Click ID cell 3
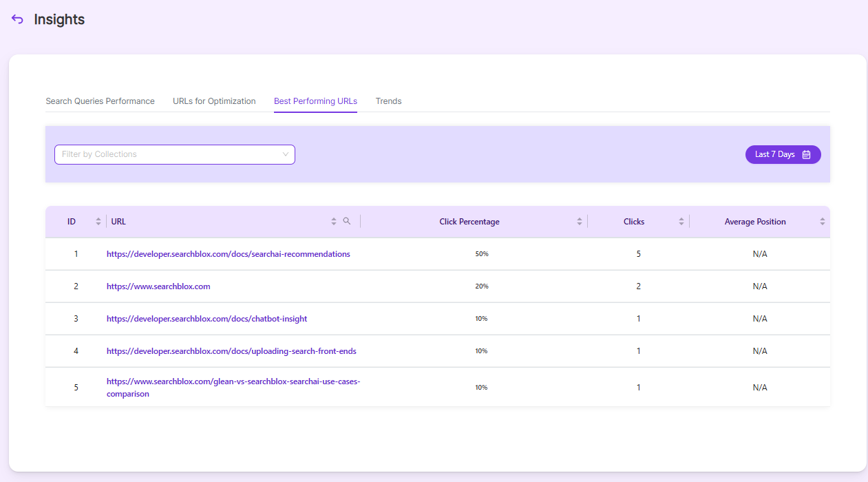This screenshot has height=482, width=868. [x=76, y=319]
